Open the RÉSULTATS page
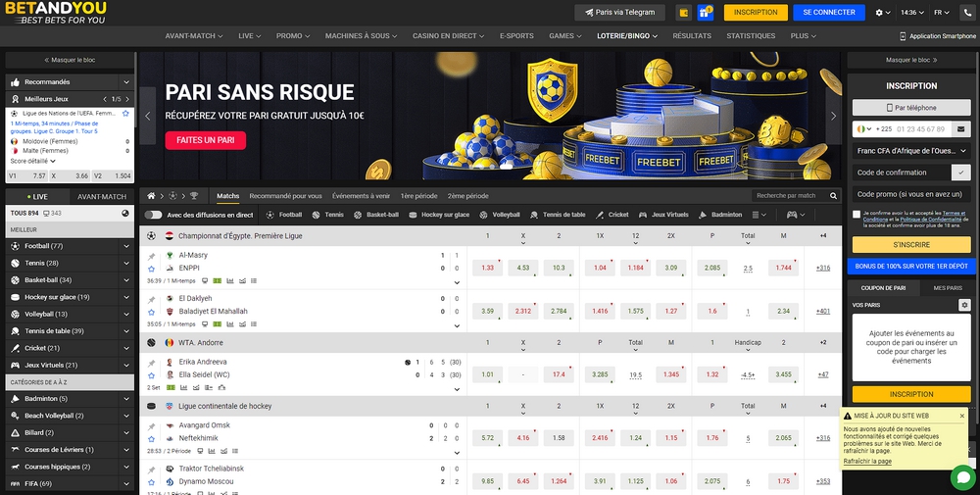 tap(692, 36)
